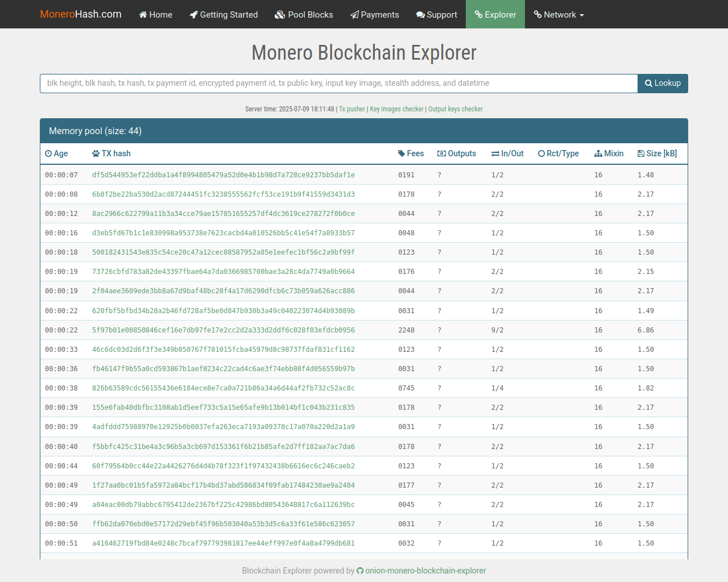Click the In/Out exchange arrows icon

coord(495,153)
